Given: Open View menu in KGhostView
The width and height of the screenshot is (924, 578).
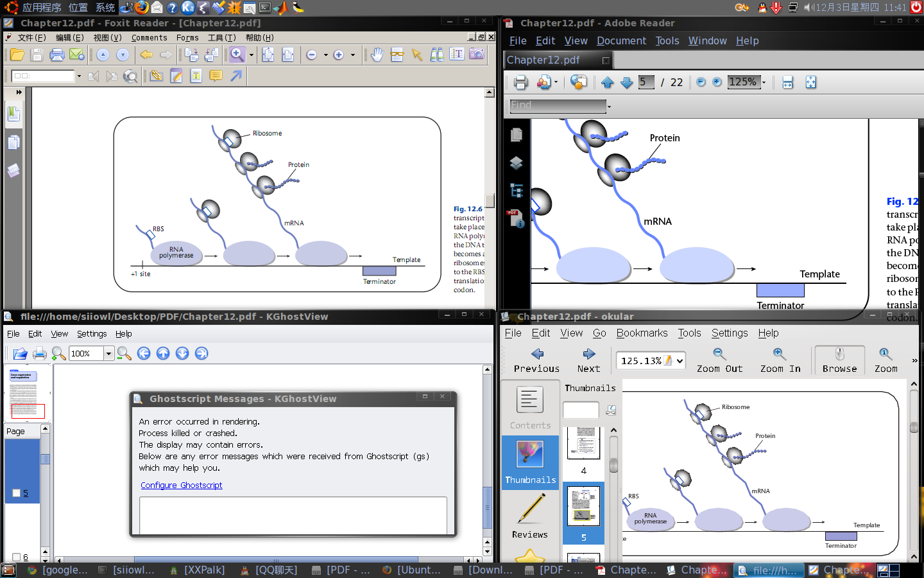Looking at the screenshot, I should point(60,334).
